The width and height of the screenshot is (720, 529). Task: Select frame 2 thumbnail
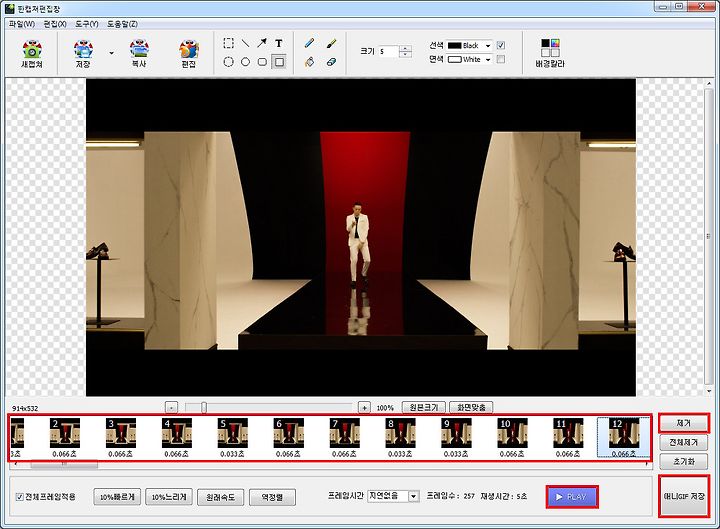click(x=65, y=433)
